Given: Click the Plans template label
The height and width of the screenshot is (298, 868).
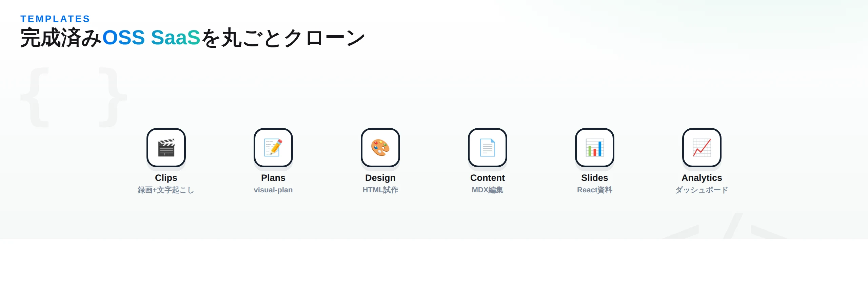Looking at the screenshot, I should point(273,178).
